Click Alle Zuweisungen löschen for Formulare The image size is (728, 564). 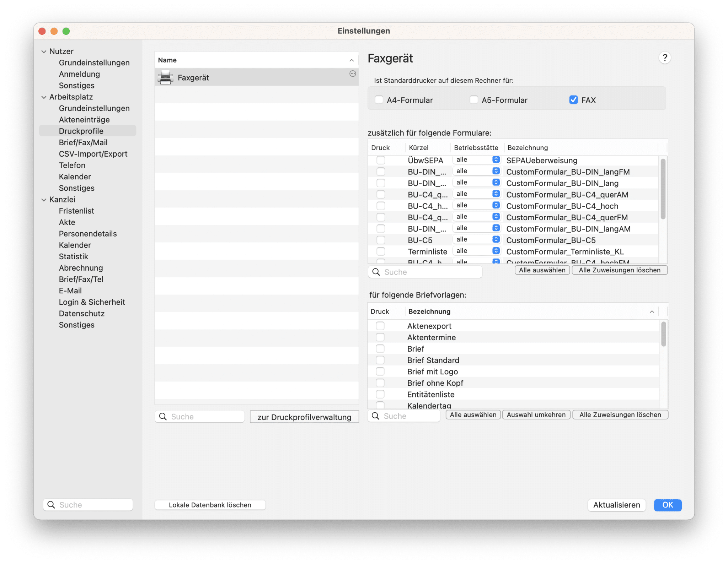pos(620,270)
